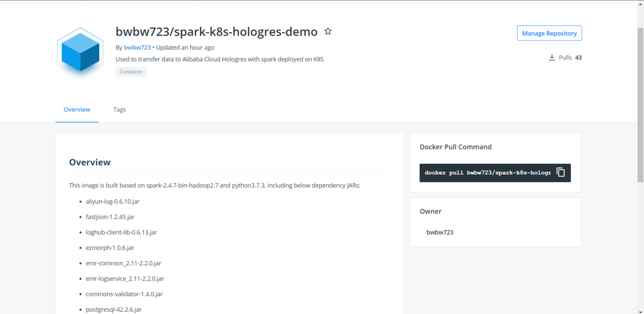The image size is (644, 314).
Task: Click the Overview section heading
Action: click(x=90, y=162)
